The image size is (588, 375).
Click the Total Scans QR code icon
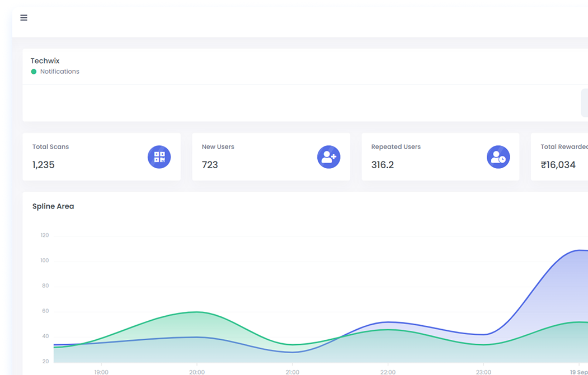159,157
